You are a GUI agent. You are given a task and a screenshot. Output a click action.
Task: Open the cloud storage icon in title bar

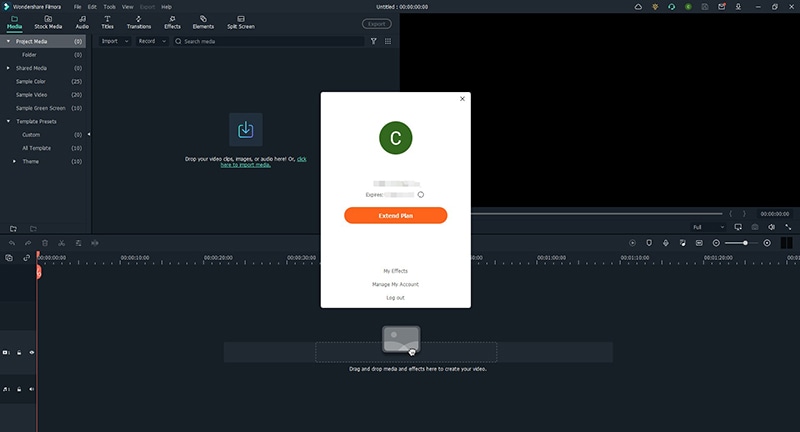pyautogui.click(x=638, y=7)
